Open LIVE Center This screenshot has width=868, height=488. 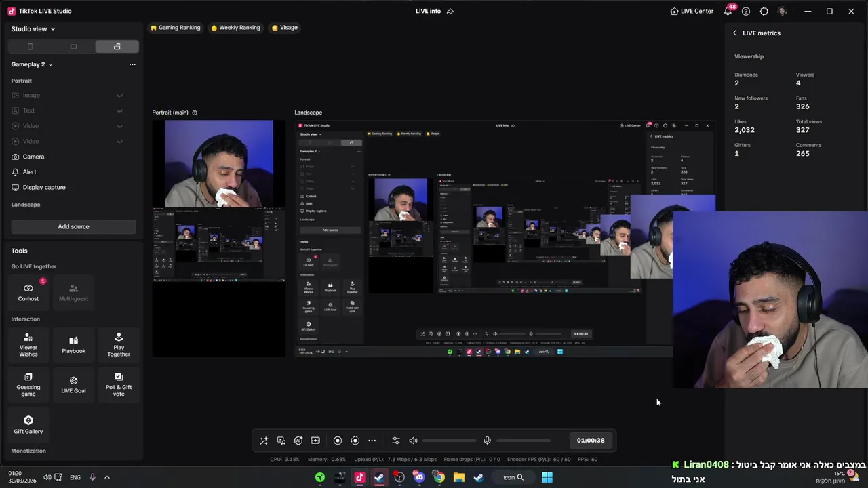click(x=692, y=11)
